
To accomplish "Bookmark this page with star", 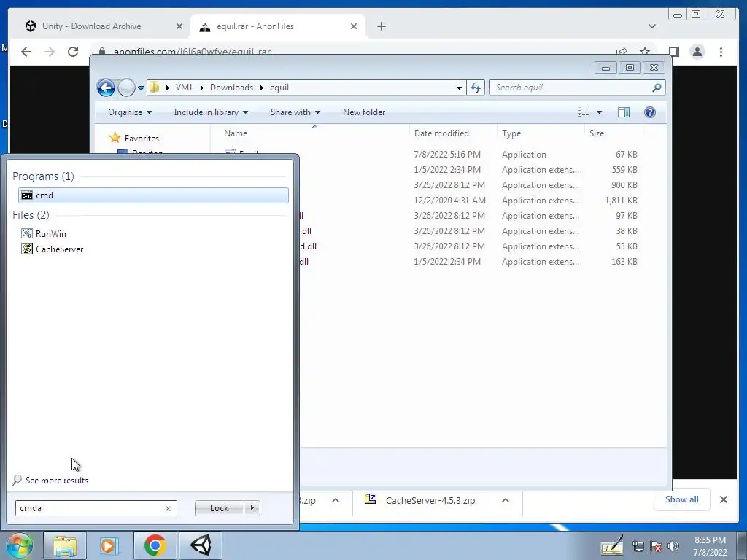I will tap(645, 52).
